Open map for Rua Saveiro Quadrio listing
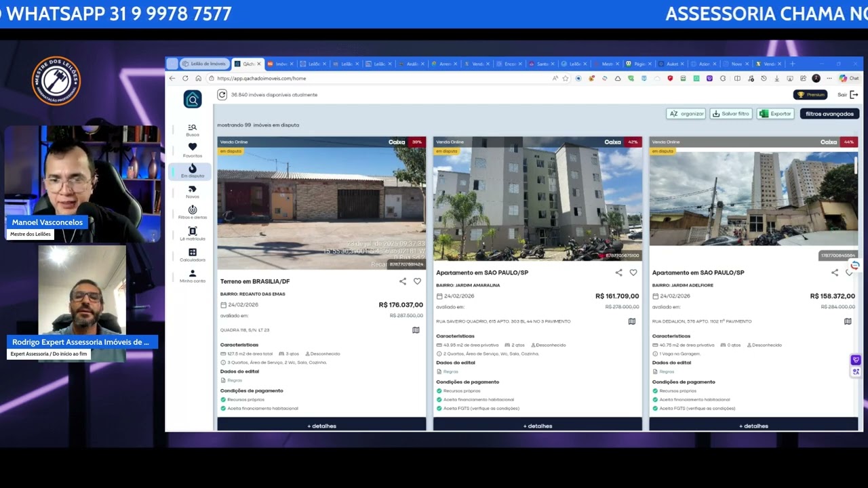This screenshot has height=488, width=868. (632, 321)
